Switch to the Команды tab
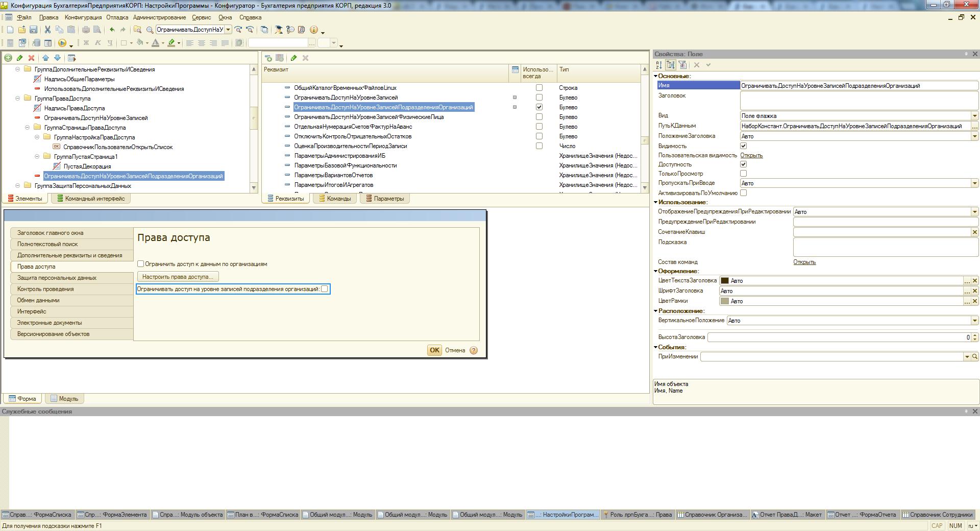Viewport: 980px width, 531px height. pos(335,199)
